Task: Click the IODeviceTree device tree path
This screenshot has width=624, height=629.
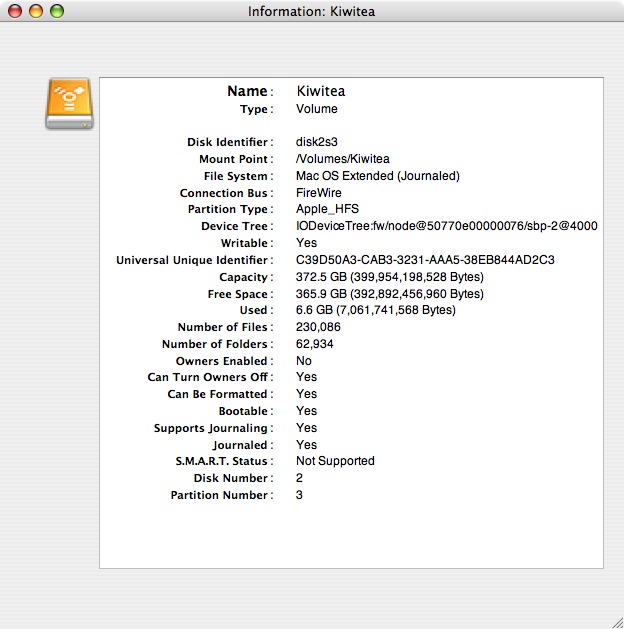Action: [447, 226]
